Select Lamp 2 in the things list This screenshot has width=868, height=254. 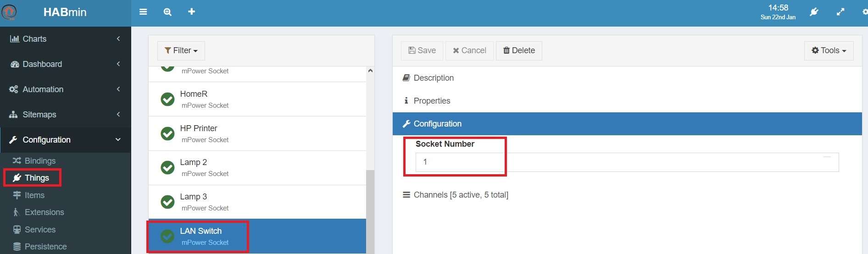(257, 168)
